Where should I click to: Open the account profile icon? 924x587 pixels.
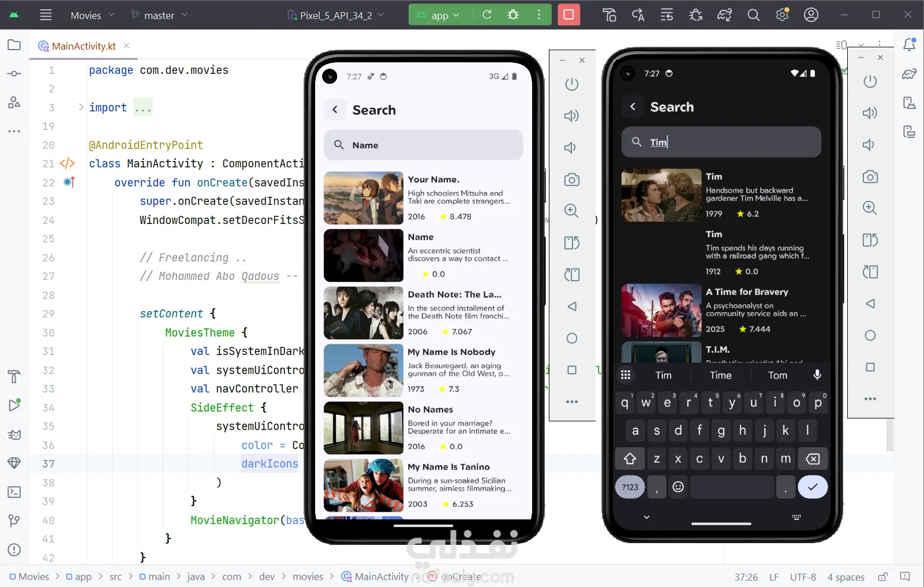click(811, 15)
